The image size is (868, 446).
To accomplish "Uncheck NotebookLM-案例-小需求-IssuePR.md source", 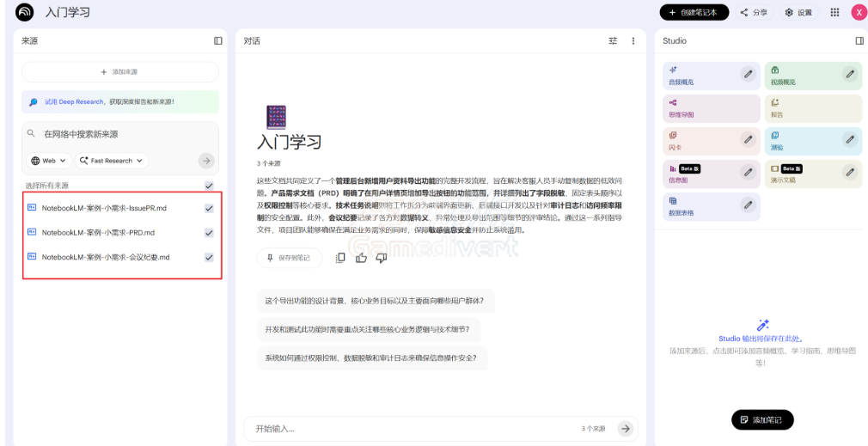I will click(209, 209).
